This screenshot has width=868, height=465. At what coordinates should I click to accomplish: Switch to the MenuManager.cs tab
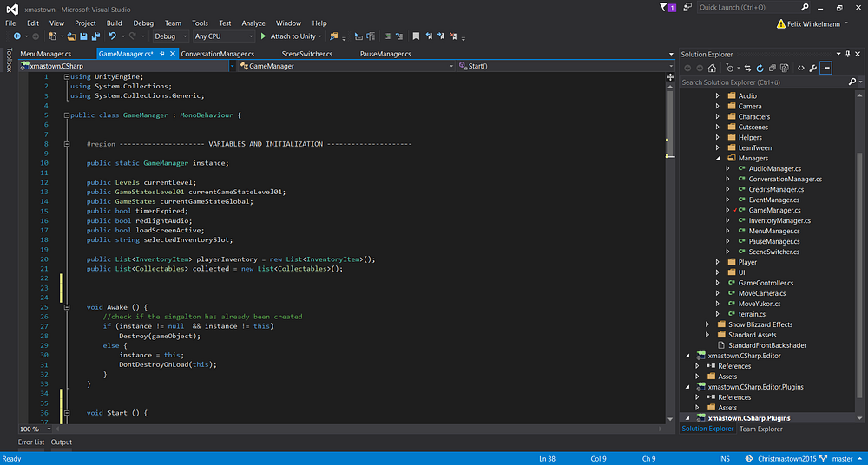[45, 54]
